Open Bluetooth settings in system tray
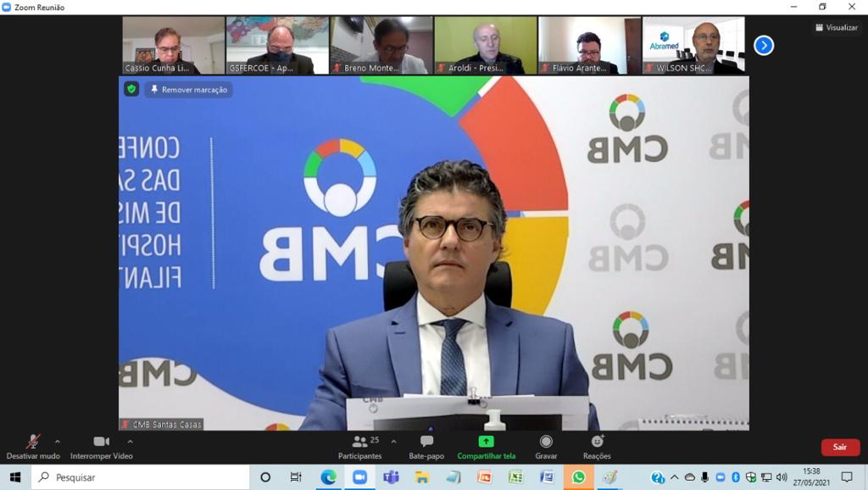This screenshot has height=490, width=868. coord(736,477)
